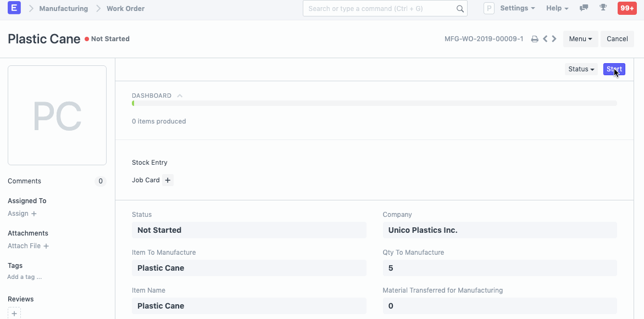Open the Menu dropdown button

[580, 39]
